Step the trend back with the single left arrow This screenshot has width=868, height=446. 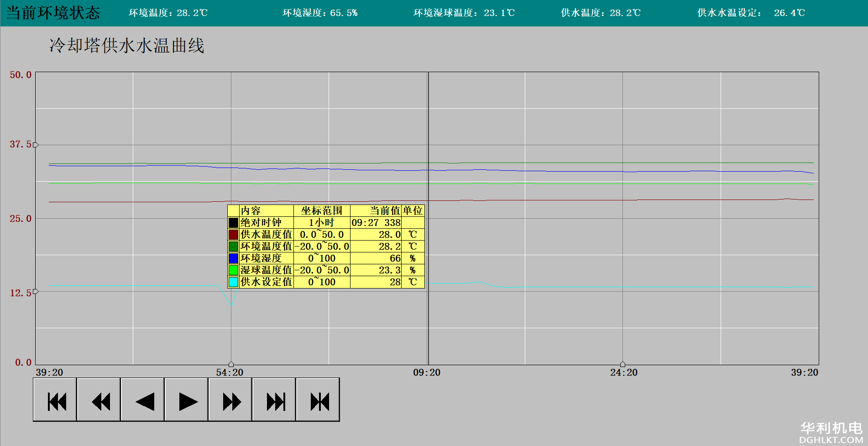point(143,400)
